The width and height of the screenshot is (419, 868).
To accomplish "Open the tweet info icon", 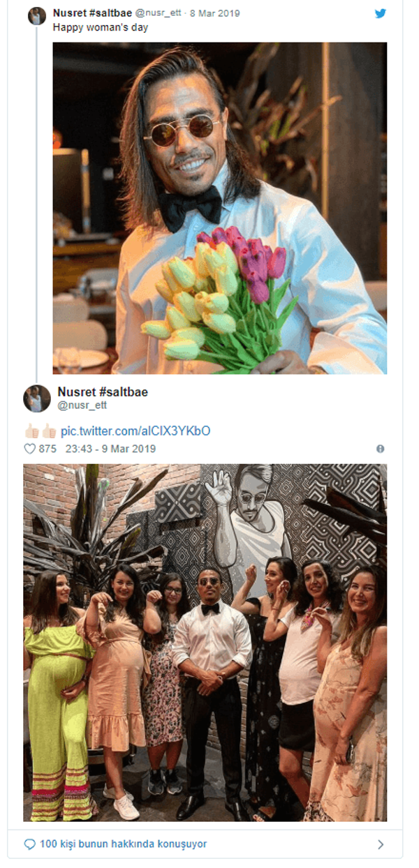I will (x=381, y=449).
